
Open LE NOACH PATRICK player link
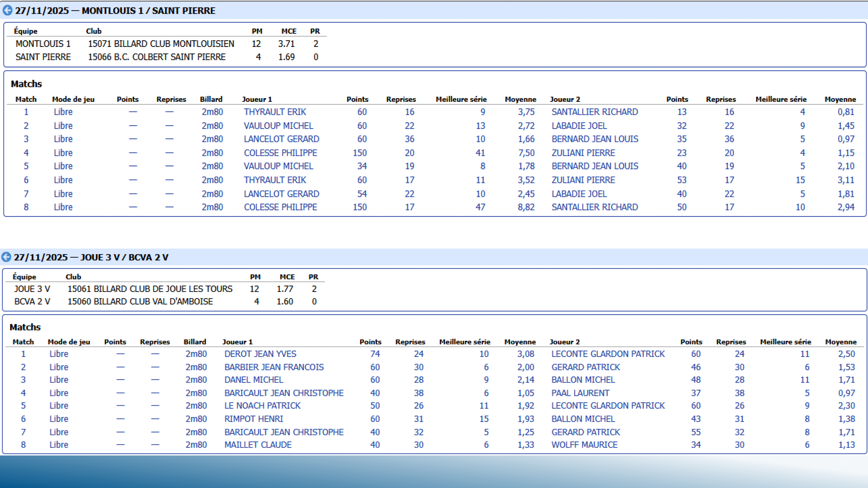click(262, 405)
